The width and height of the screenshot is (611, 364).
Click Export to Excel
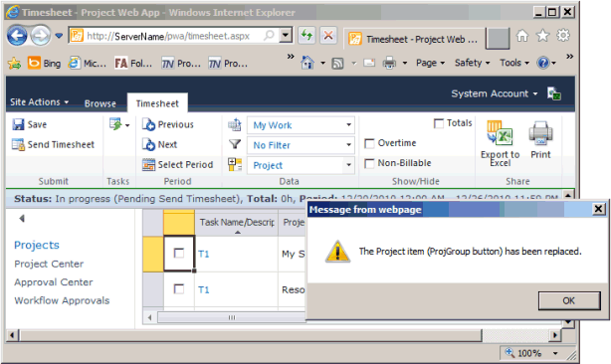[500, 144]
